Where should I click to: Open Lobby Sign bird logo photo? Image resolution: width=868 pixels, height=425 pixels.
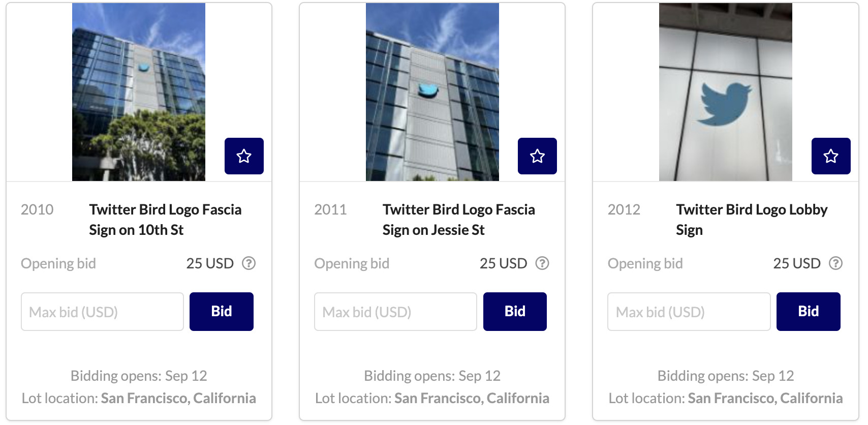[726, 92]
